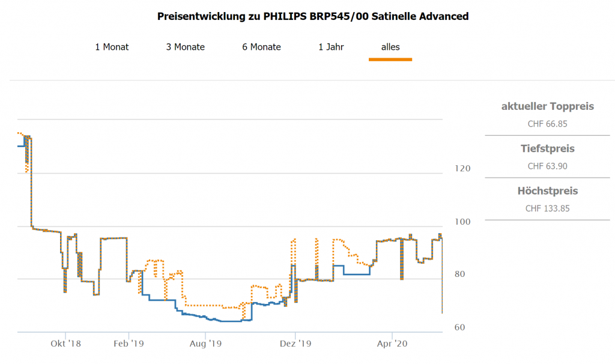Select the CHF 66.85 current price
615x364 pixels.
pos(547,124)
